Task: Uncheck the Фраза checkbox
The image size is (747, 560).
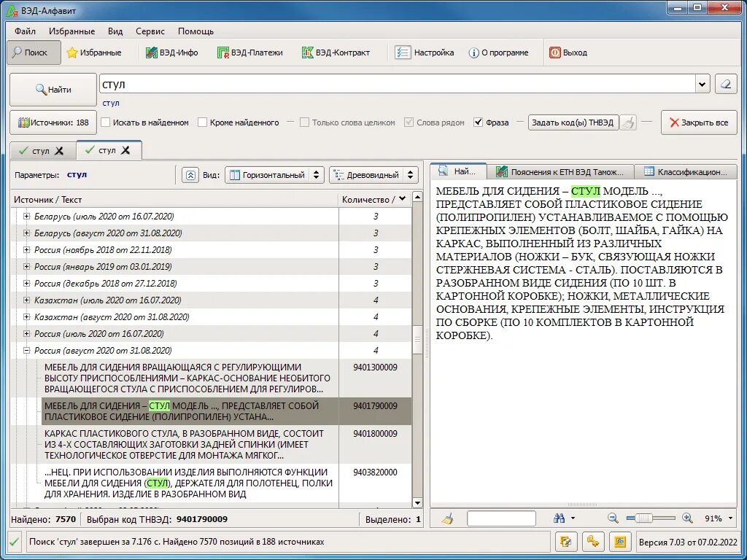Action: click(479, 122)
